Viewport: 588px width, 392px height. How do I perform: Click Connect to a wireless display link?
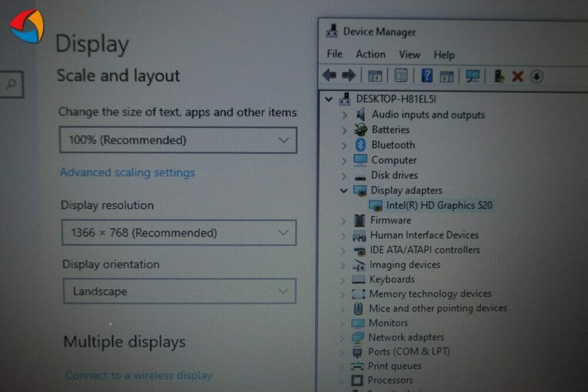tap(139, 375)
